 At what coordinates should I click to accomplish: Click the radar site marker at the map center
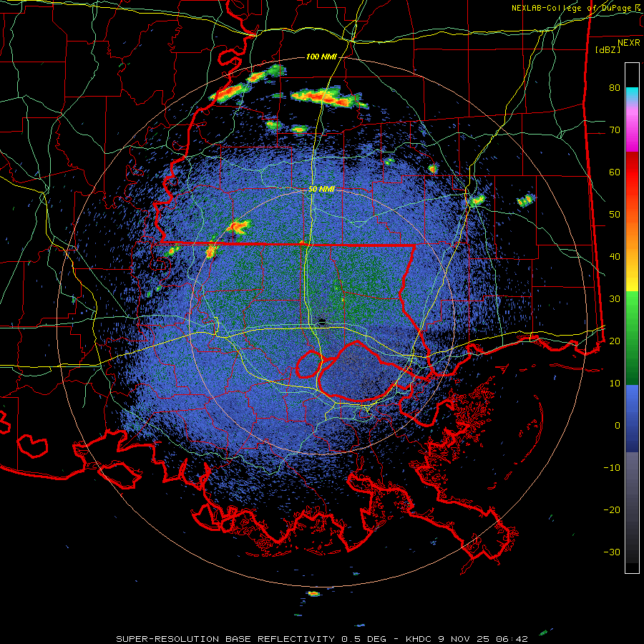coord(322,321)
